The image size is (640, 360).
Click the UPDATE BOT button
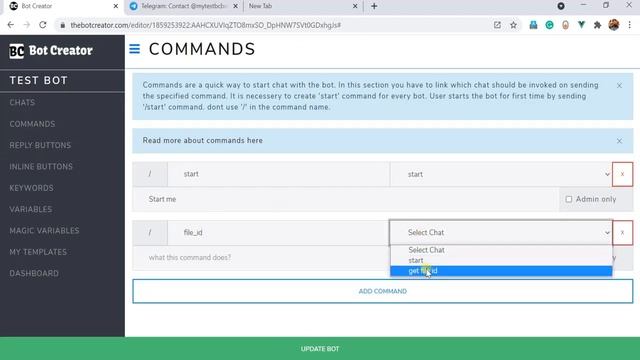(x=320, y=349)
